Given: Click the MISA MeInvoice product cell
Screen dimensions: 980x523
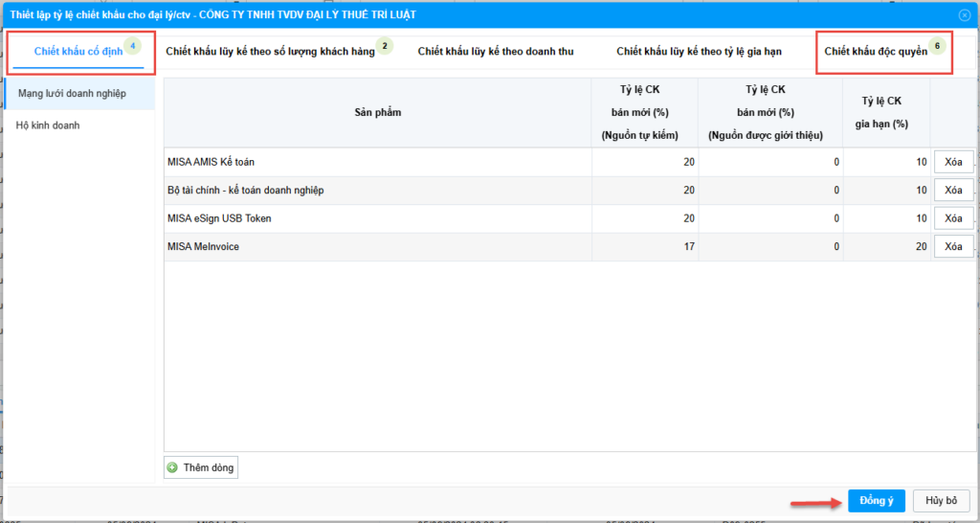Looking at the screenshot, I should coord(378,246).
